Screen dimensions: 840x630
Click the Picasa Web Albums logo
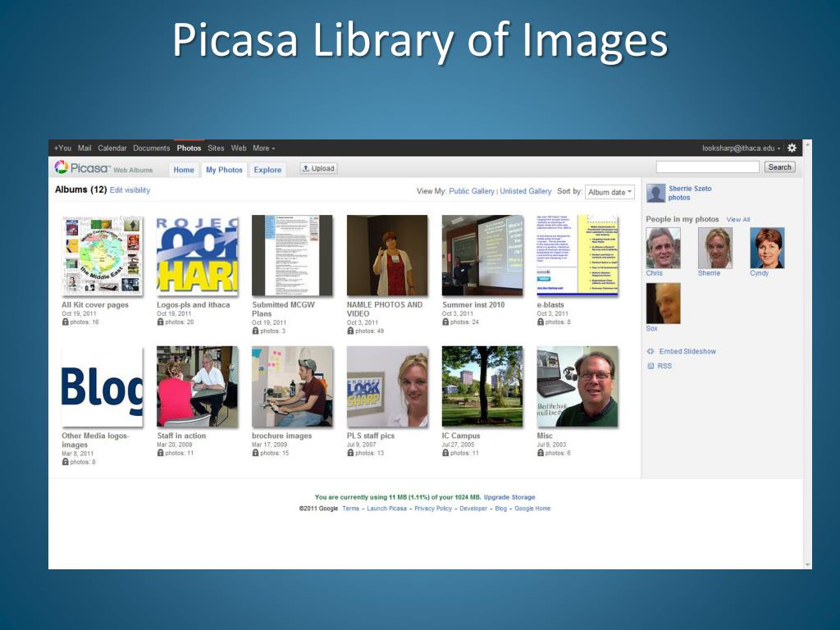(104, 168)
